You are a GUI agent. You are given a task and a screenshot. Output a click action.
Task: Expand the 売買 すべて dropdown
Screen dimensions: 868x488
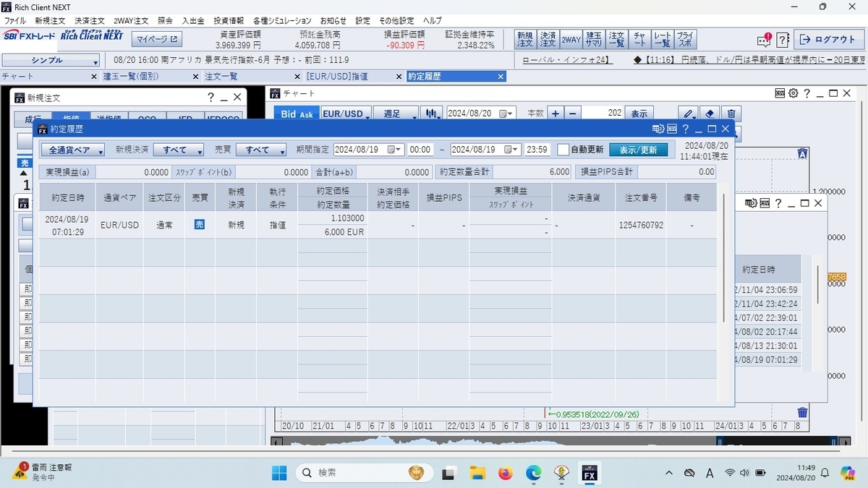click(x=262, y=150)
